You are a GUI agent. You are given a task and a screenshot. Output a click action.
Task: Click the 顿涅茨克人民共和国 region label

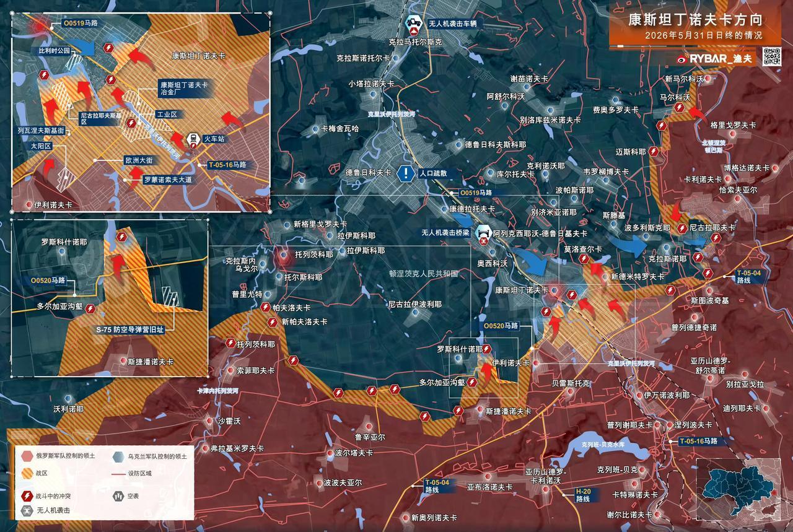[423, 273]
